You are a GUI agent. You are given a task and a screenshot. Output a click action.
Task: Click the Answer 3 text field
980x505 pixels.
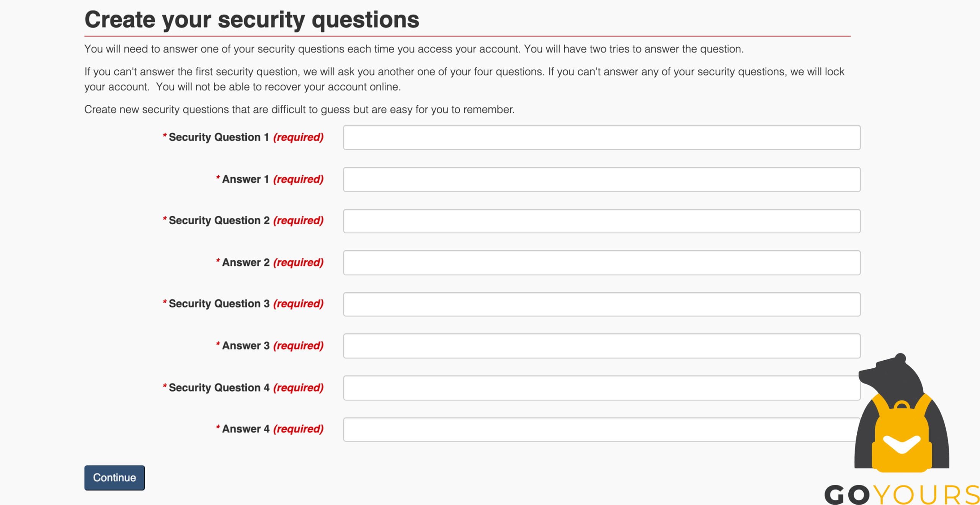[x=601, y=346]
